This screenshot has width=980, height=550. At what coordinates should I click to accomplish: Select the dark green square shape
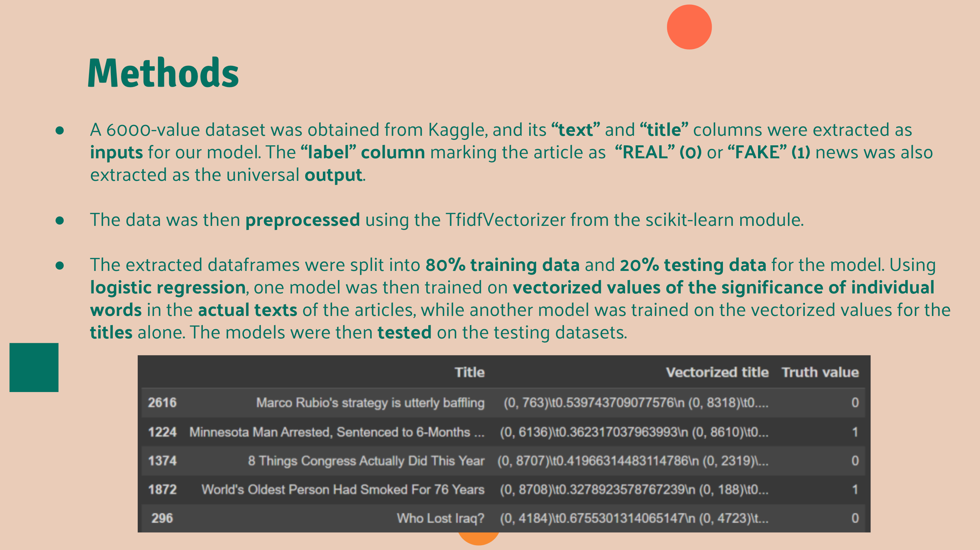(34, 367)
